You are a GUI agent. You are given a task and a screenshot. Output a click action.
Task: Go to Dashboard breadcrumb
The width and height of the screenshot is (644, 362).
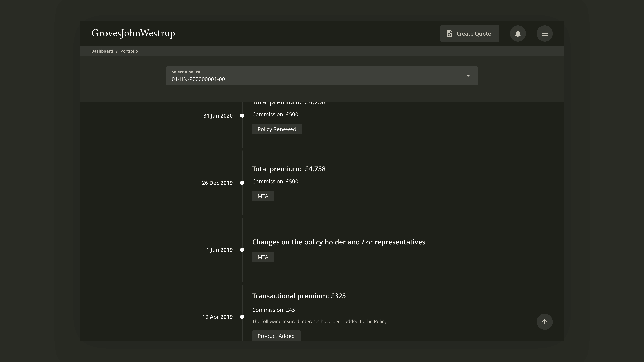coord(102,51)
